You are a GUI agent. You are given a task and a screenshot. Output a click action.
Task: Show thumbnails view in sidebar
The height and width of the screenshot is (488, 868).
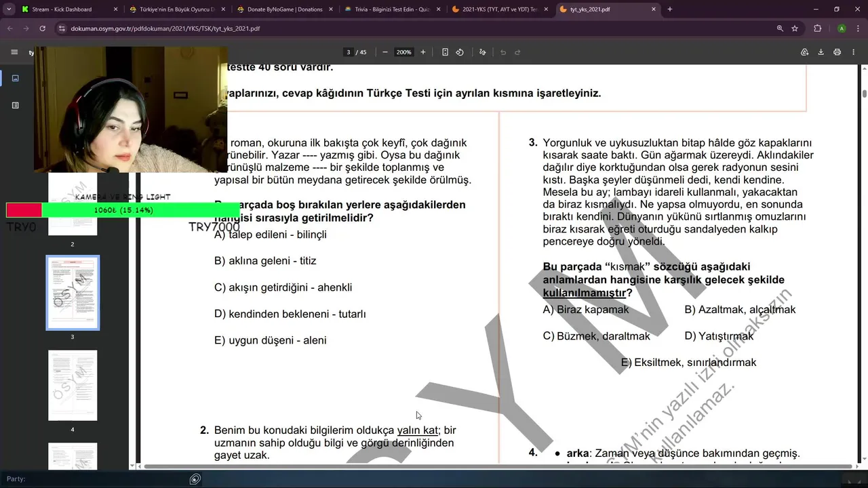point(16,78)
